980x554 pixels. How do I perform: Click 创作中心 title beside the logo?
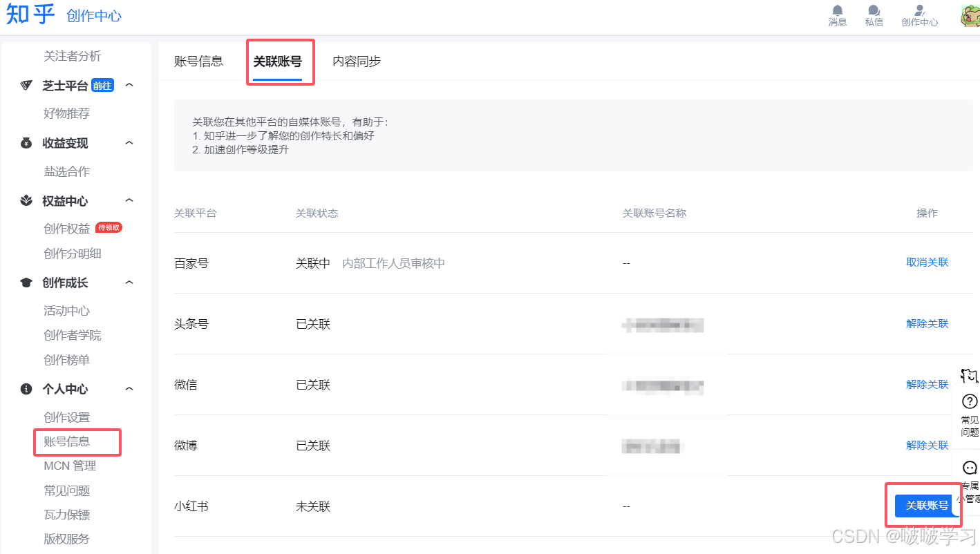tap(94, 16)
